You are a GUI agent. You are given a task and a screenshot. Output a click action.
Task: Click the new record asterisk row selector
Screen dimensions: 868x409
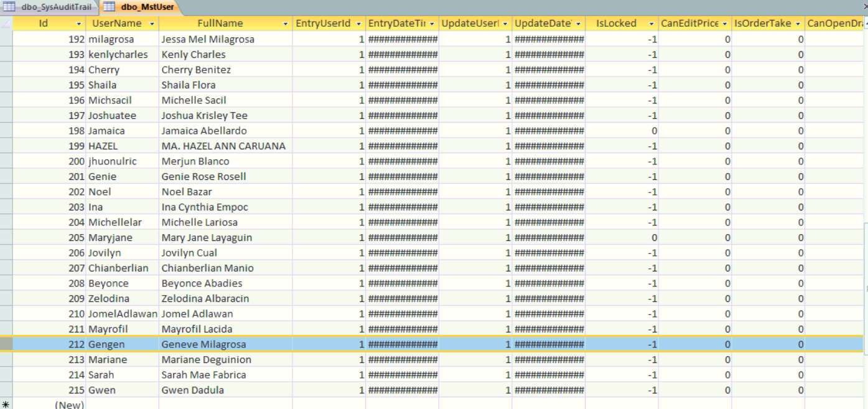coord(6,405)
